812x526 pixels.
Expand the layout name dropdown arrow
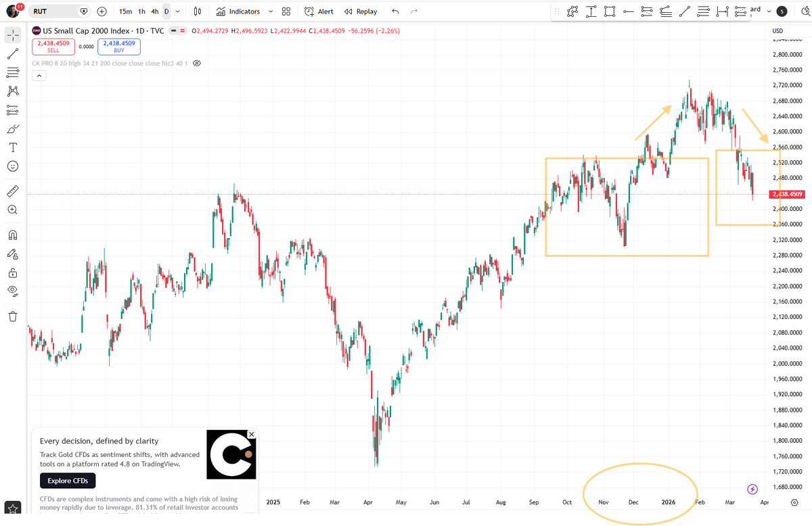pyautogui.click(x=768, y=11)
